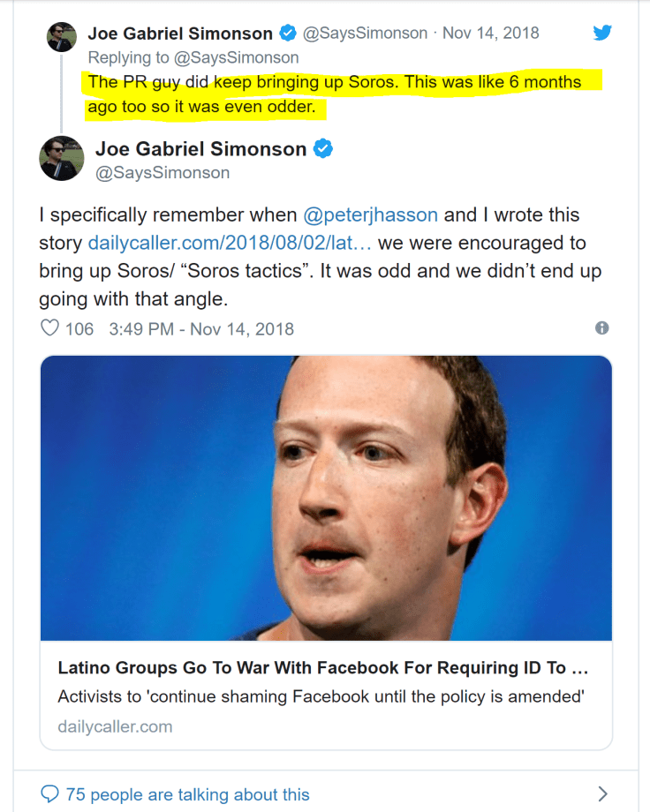
Task: Click the speech bubble replies icon
Action: click(50, 793)
